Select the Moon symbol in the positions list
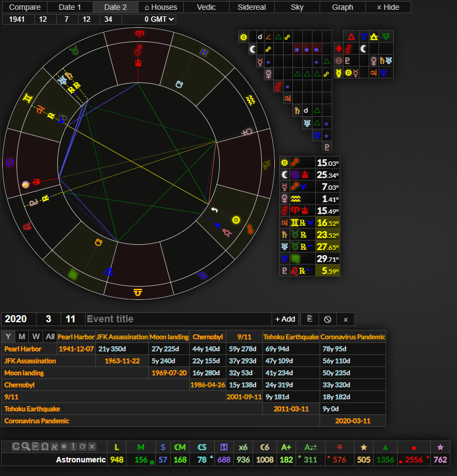457x476 pixels. pyautogui.click(x=284, y=174)
